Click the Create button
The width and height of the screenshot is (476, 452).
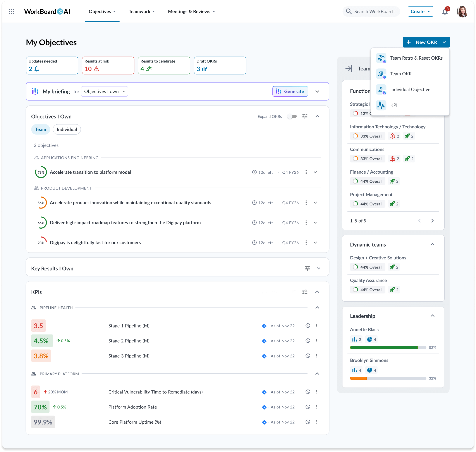click(x=420, y=11)
